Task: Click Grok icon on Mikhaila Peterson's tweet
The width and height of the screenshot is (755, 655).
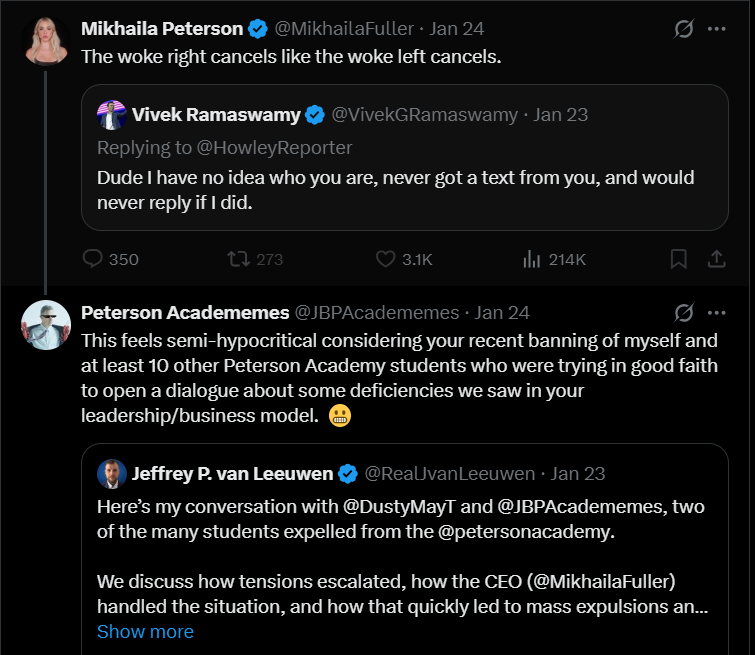Action: click(684, 29)
